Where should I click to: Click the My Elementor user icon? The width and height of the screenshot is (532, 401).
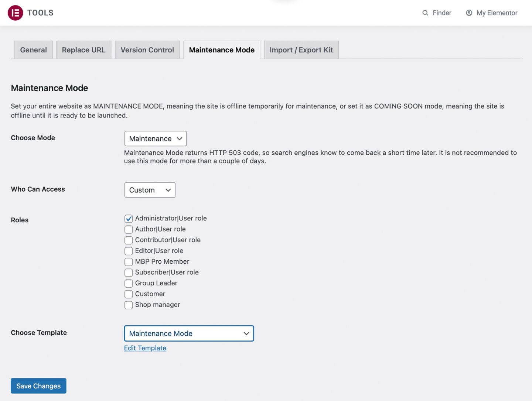[x=469, y=13]
